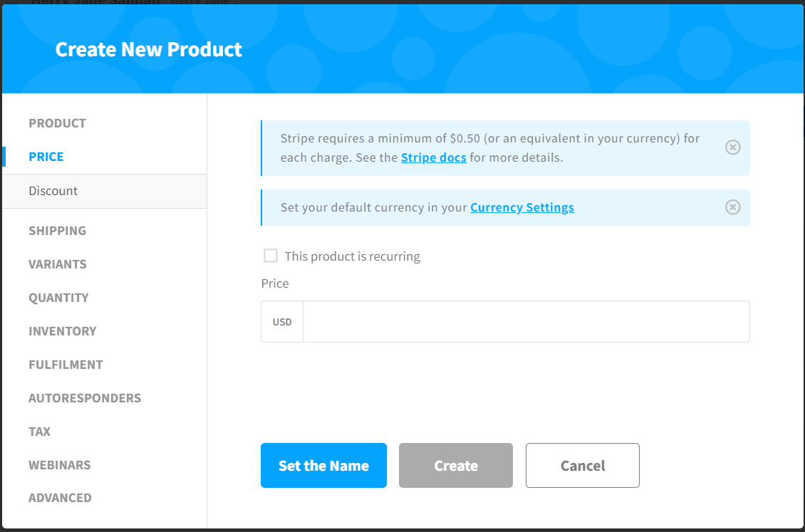Cancel the new product dialog
This screenshot has width=805, height=532.
tap(582, 466)
